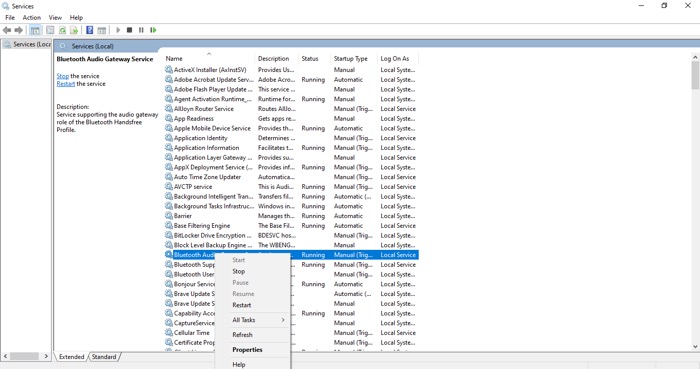Select Background Tasks Infrastructure service row
This screenshot has height=369, width=700.
(x=291, y=206)
